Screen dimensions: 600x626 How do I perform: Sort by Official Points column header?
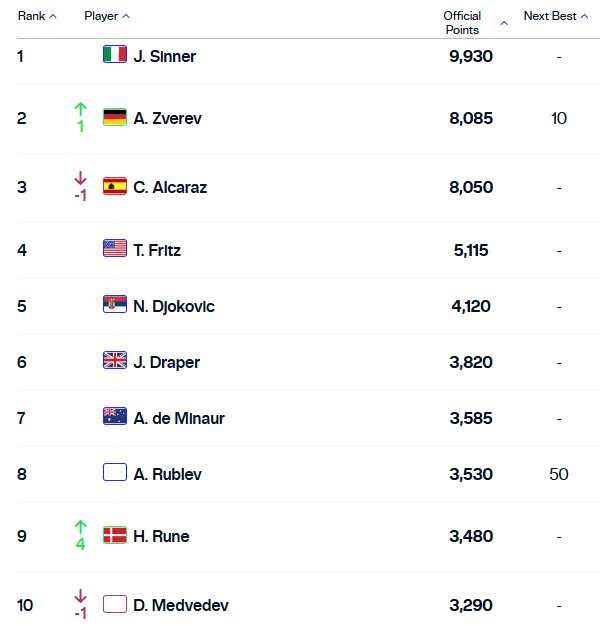pyautogui.click(x=464, y=22)
